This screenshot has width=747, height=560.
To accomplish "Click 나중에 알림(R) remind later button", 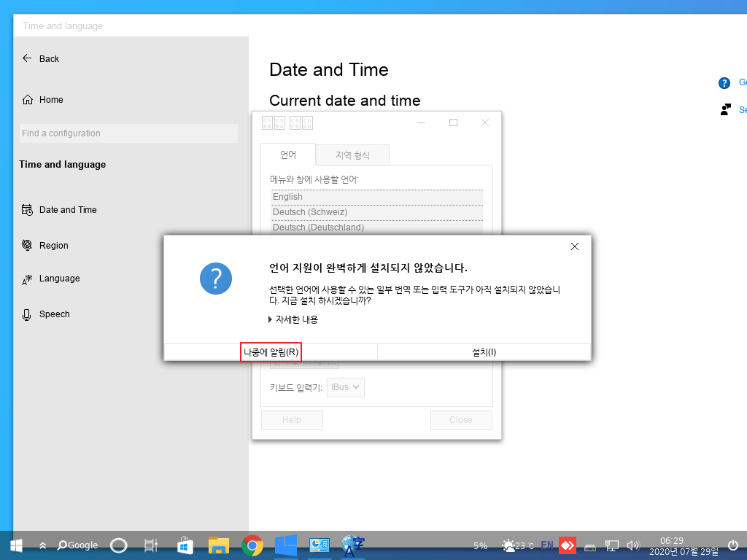I will (271, 352).
